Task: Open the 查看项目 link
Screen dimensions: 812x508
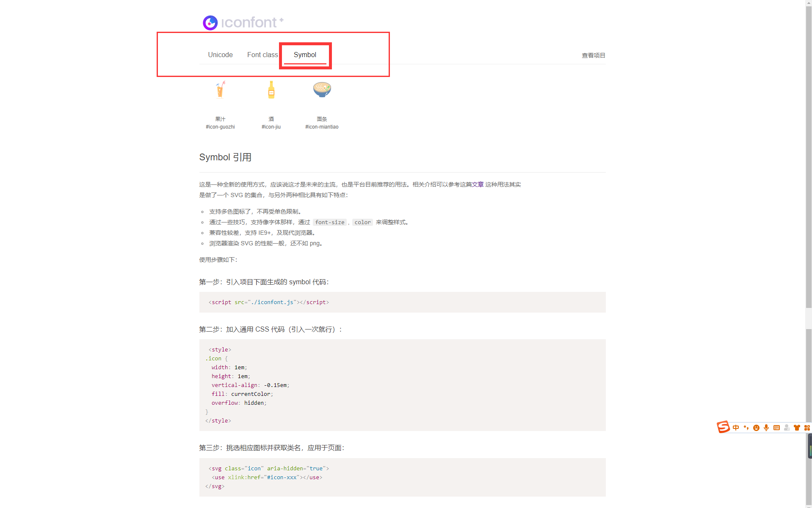Action: pyautogui.click(x=593, y=55)
